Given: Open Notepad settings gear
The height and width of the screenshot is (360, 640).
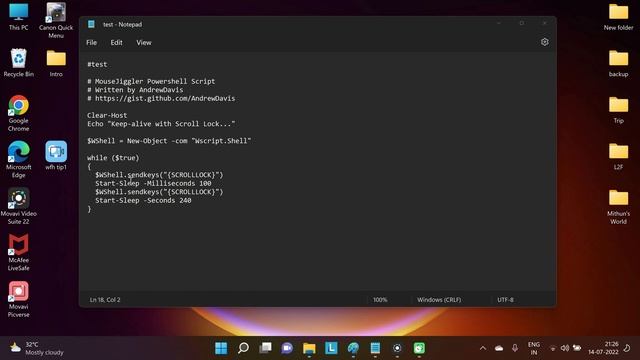Looking at the screenshot, I should tap(544, 42).
